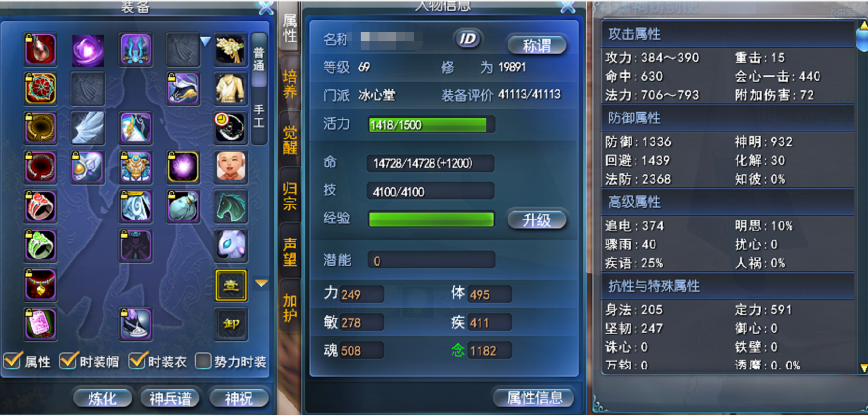Image resolution: width=868 pixels, height=416 pixels.
Task: Click the scroll-down arrow of attribute list
Action: click(864, 367)
